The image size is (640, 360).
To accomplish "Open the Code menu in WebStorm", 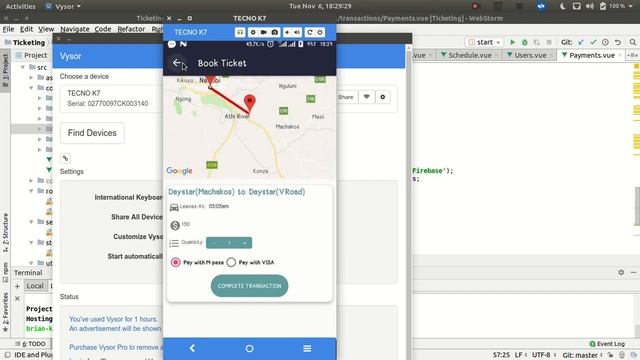I will click(x=103, y=29).
